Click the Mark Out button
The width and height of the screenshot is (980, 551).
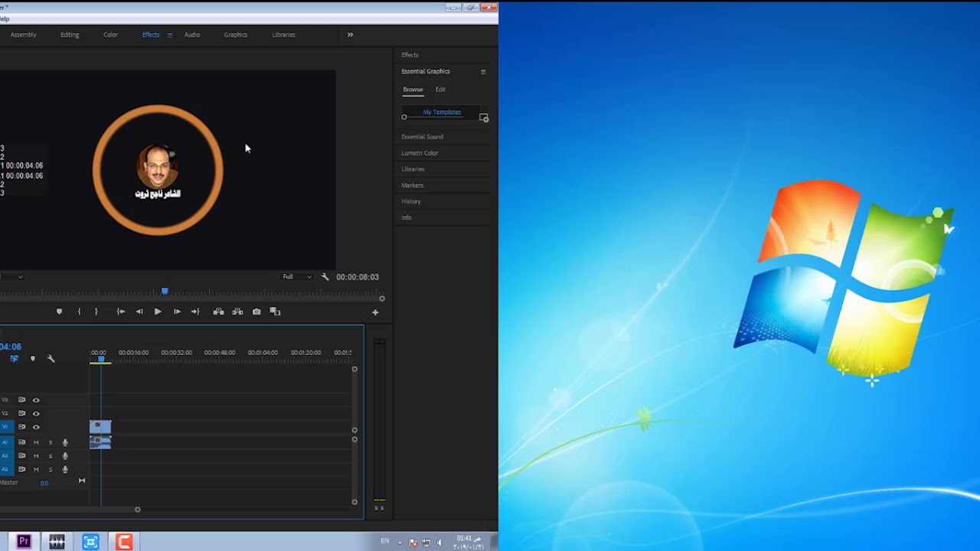96,311
